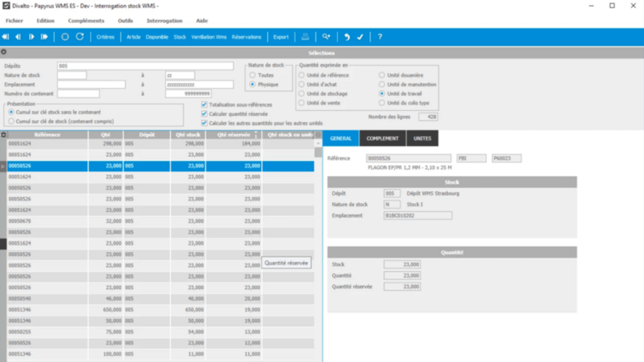This screenshot has height=362, width=644.
Task: Click the printer icon
Action: pyautogui.click(x=305, y=37)
